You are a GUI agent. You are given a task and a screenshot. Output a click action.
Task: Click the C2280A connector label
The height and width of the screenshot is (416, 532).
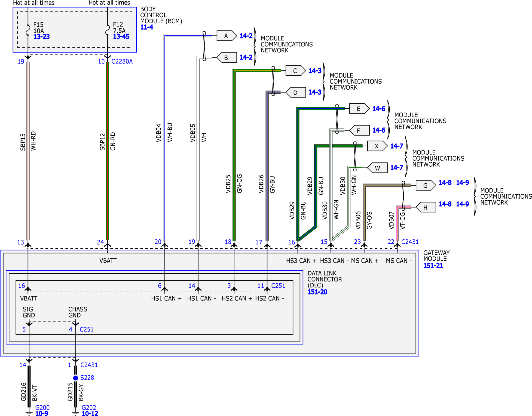pos(122,61)
